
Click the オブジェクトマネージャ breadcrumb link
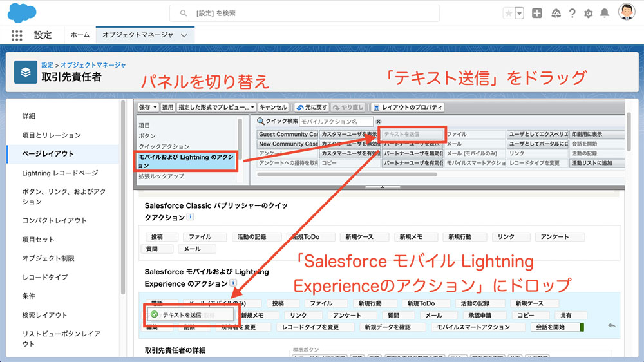[x=93, y=65]
